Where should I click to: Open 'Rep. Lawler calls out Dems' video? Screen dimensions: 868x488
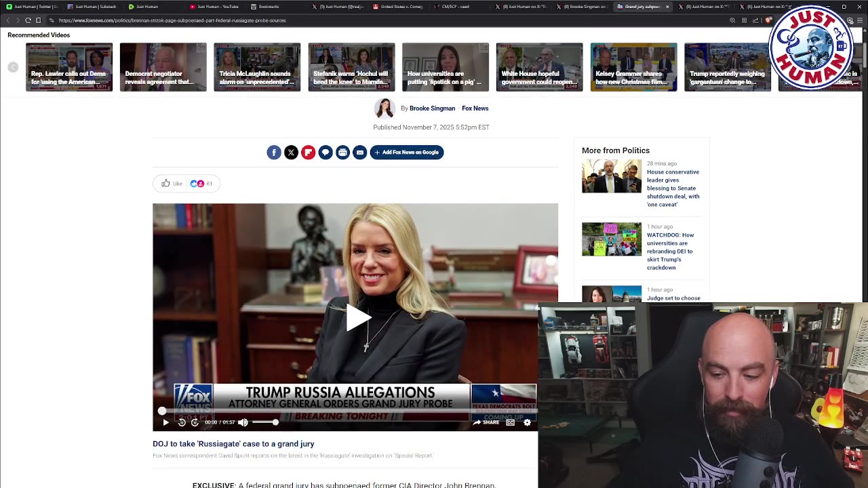69,67
